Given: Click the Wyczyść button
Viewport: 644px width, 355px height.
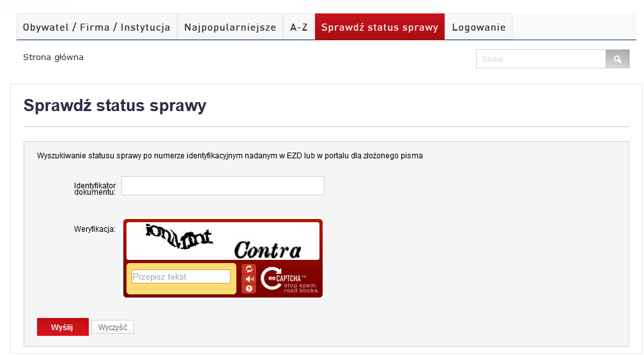Looking at the screenshot, I should (x=112, y=328).
